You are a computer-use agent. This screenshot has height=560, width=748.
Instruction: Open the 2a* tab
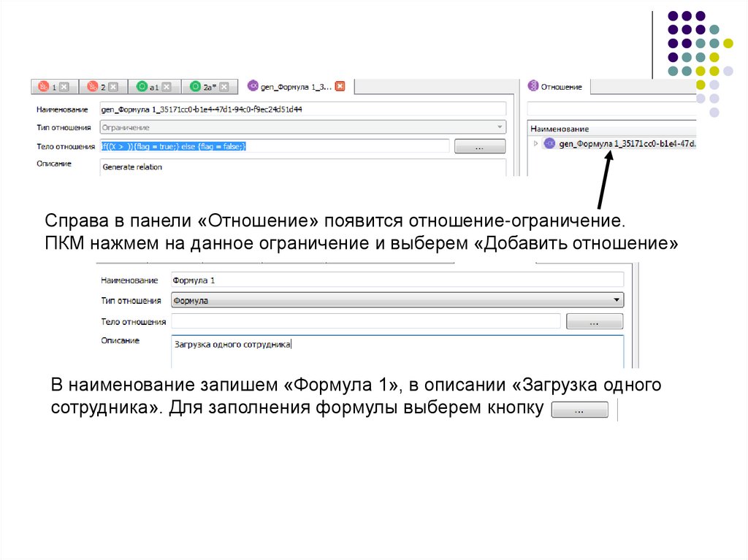210,87
